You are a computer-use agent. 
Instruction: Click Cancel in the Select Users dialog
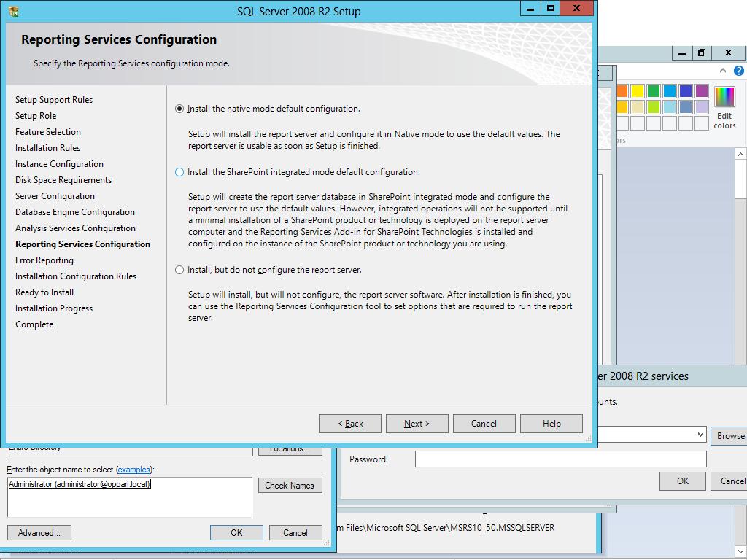click(x=295, y=532)
